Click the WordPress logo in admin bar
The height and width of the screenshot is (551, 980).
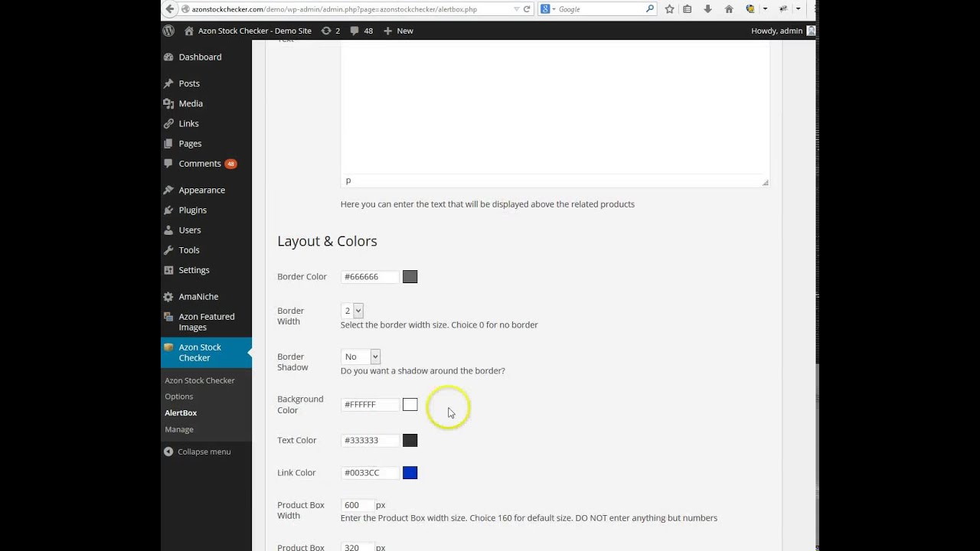tap(168, 31)
